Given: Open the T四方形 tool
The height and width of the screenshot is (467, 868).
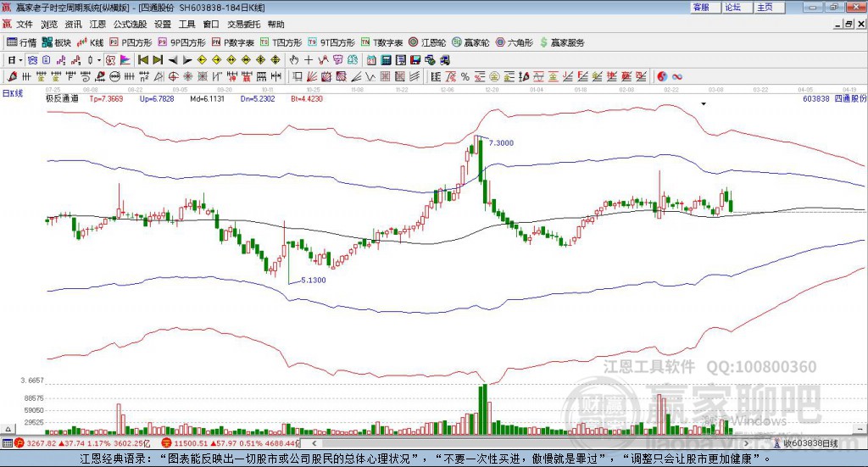Looking at the screenshot, I should [281, 42].
